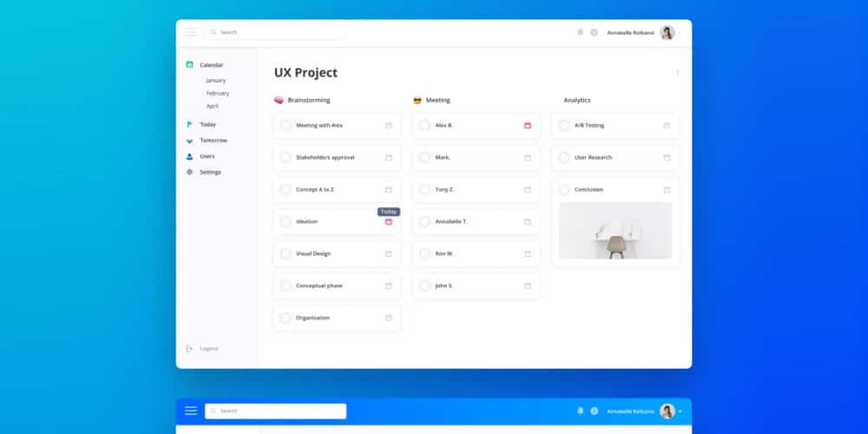Mark Alex B. meeting as done
The height and width of the screenshot is (434, 868).
[x=424, y=126]
